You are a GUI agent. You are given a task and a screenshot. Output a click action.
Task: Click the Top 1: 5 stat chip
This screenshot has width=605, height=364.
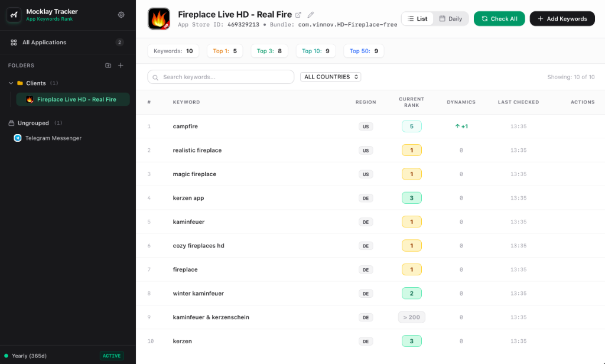(225, 51)
